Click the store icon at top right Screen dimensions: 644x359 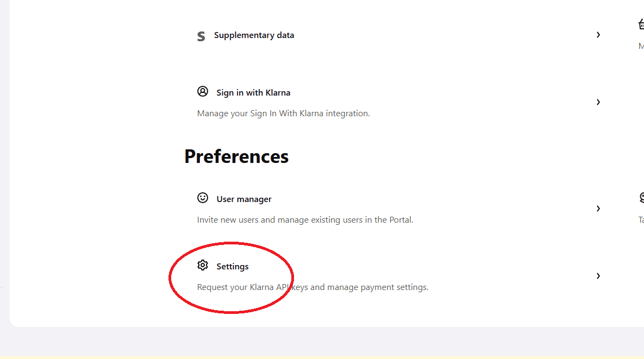(641, 24)
